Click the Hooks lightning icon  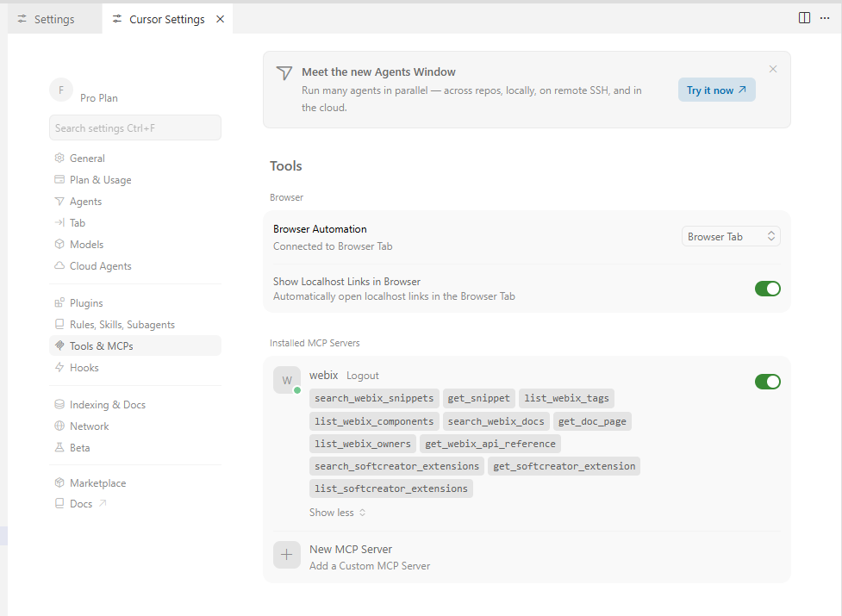coord(59,367)
